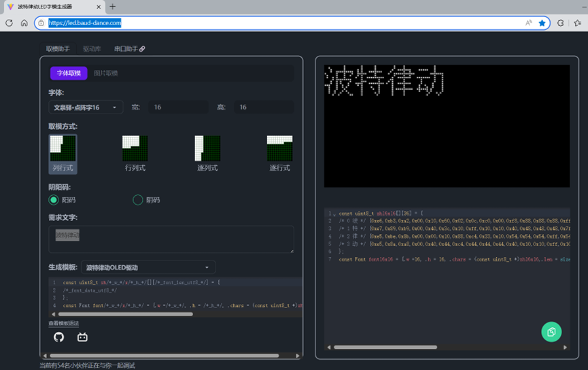Click the left panel scroll right arrow
Viewport: 588px width, 370px height.
[298, 356]
